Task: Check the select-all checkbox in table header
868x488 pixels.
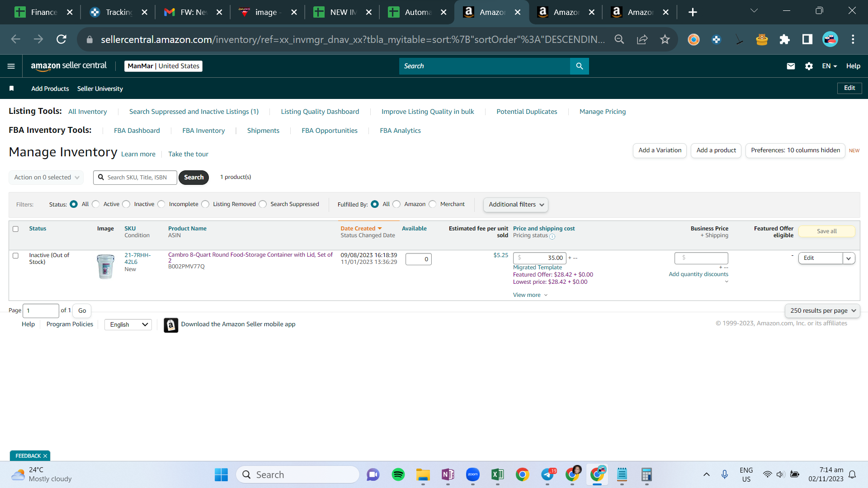Action: [16, 229]
